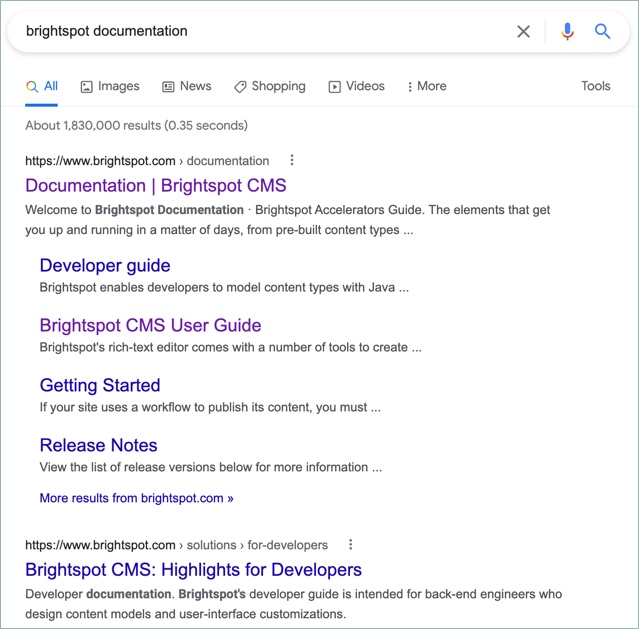Click the 'https://www.brightspot.com › solutions › for-developers' URL text
The image size is (639, 629).
coord(176,545)
